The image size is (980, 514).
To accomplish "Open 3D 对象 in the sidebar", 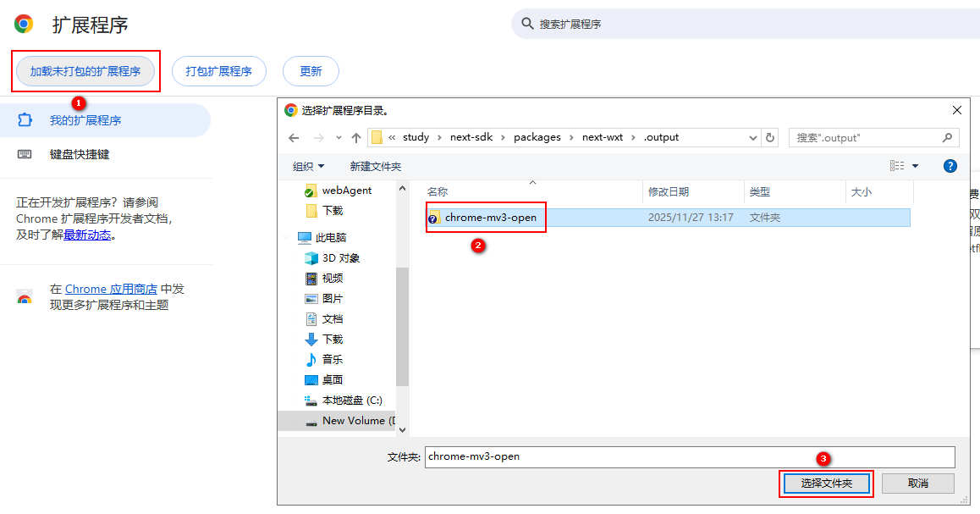I will 340,257.
